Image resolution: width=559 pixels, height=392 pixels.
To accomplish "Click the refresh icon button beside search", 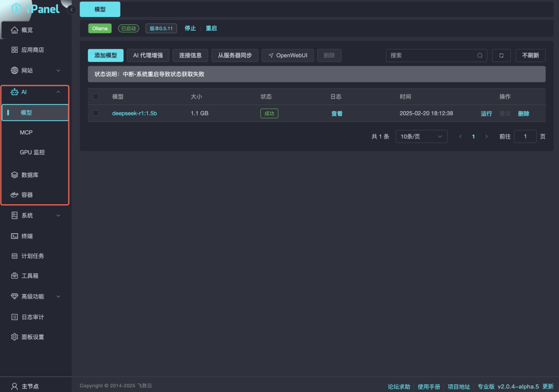I will point(501,55).
